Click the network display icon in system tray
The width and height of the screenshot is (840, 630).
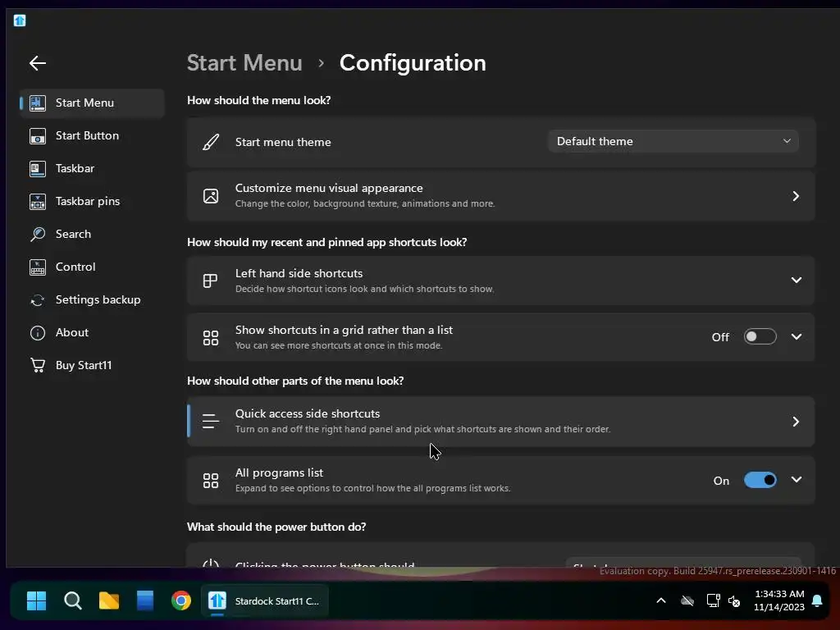tap(713, 600)
